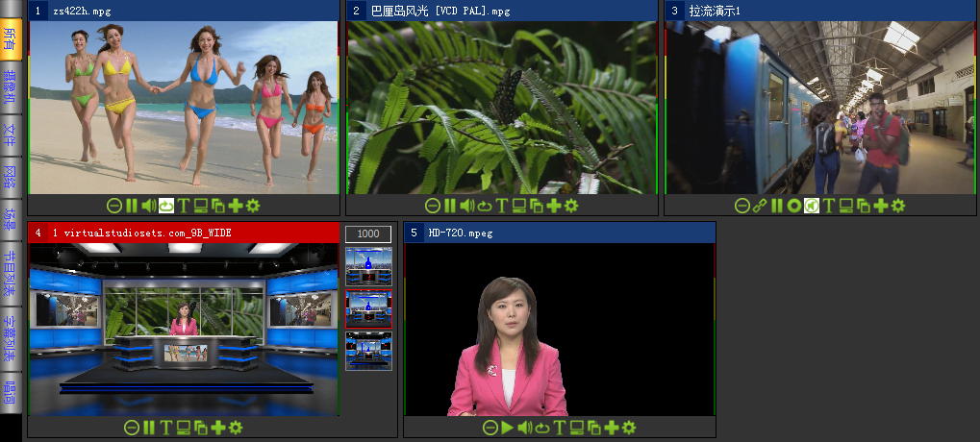Mute audio for the 巴厘岛风光 clip
The height and width of the screenshot is (442, 980).
click(x=466, y=206)
